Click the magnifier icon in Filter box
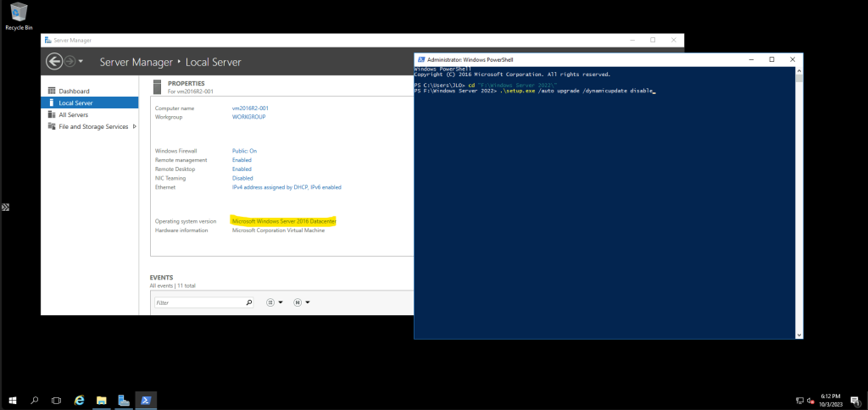The height and width of the screenshot is (410, 868). (x=248, y=302)
